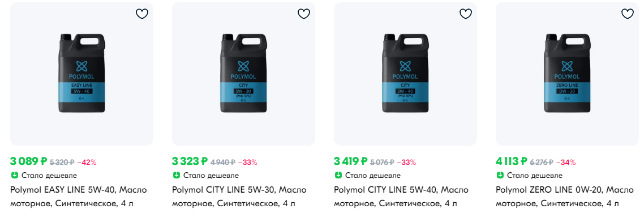Click price-drop icon under 4 113 ₽
644x217 pixels.
tap(500, 176)
